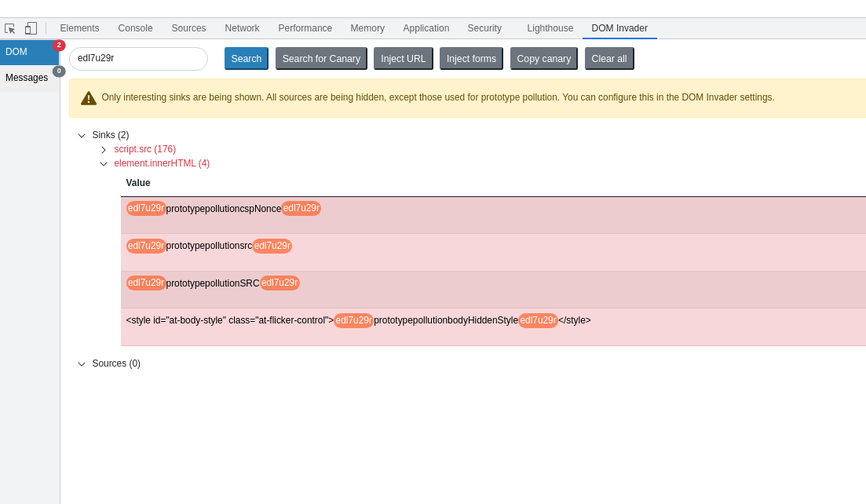Click the Inject URL button

(404, 59)
